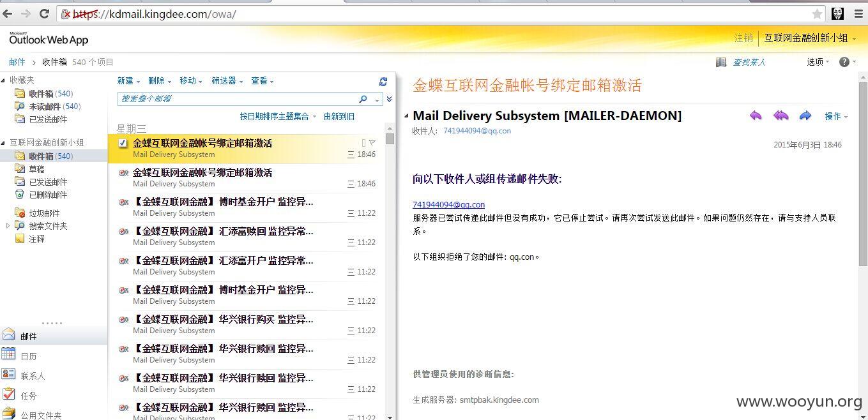Open the 已删除邮件 folder

(x=42, y=195)
